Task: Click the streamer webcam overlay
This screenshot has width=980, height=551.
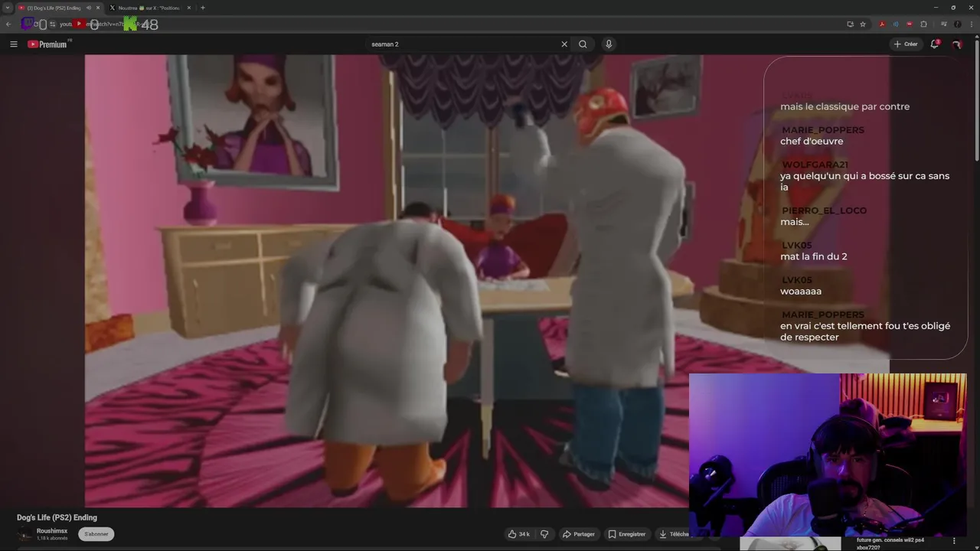Action: (828, 455)
